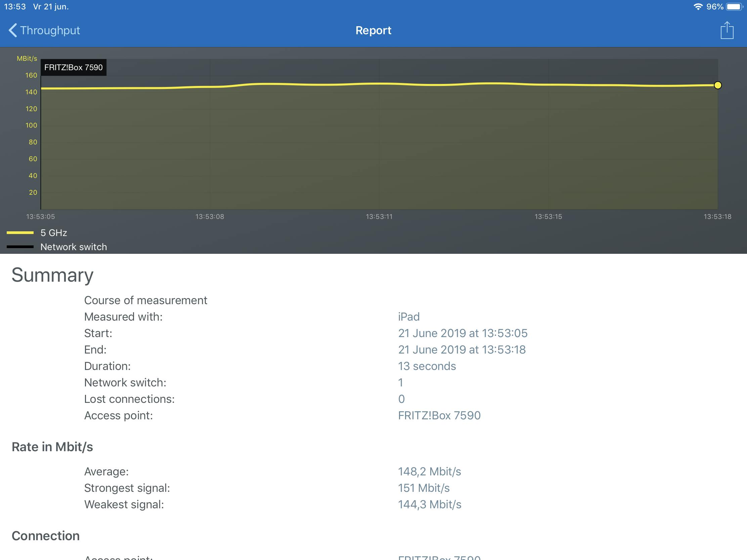Tap the FRITZ!Box 7590 graph label

click(x=73, y=67)
